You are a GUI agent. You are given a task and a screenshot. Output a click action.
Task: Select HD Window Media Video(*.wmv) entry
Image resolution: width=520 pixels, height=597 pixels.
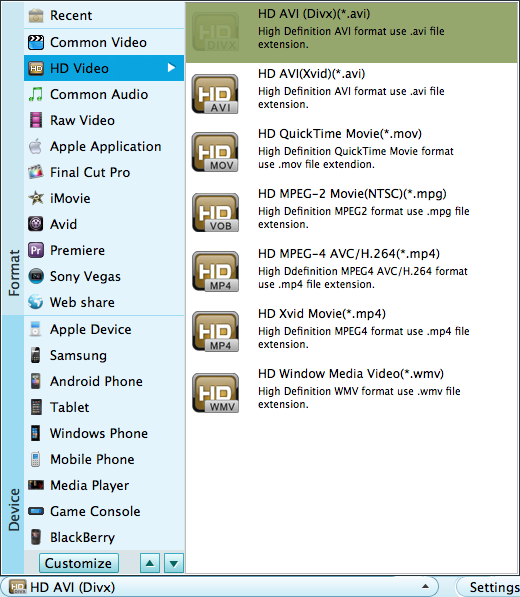tap(351, 392)
